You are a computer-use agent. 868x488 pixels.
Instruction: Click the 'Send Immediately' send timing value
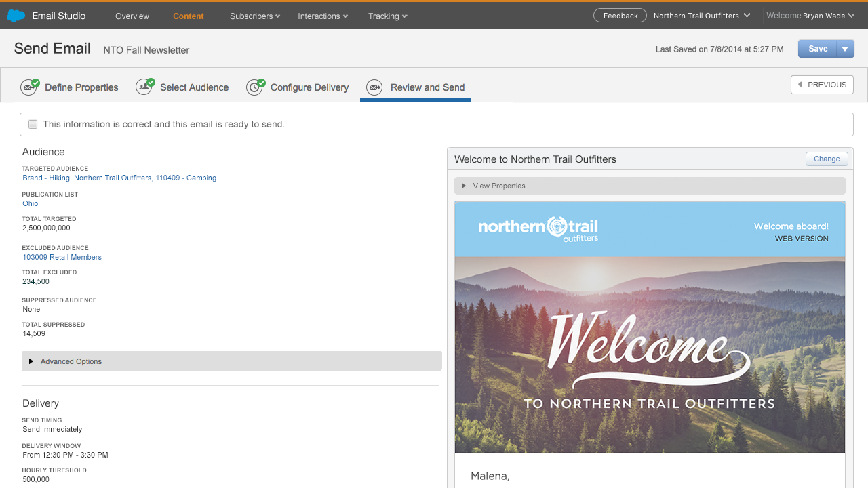point(52,429)
